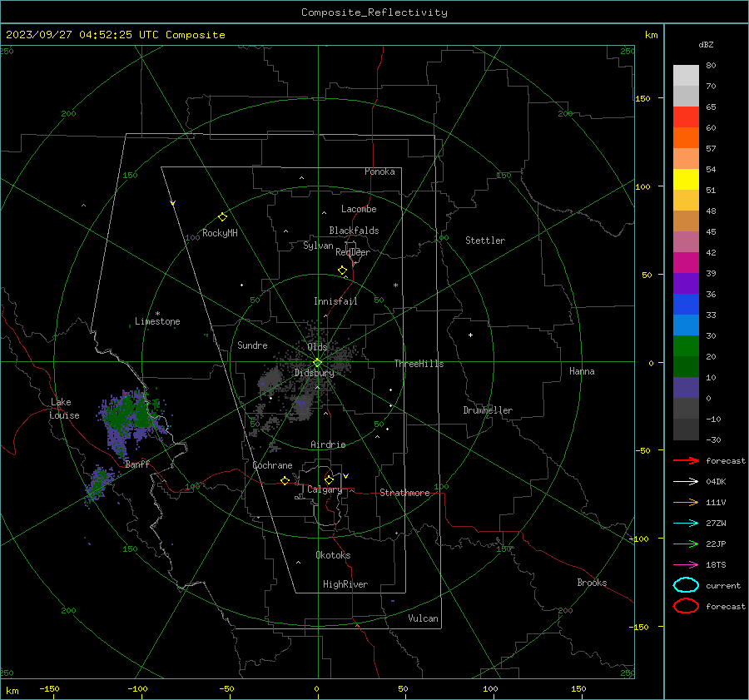
Task: Click the Hanna label
Action: [582, 371]
